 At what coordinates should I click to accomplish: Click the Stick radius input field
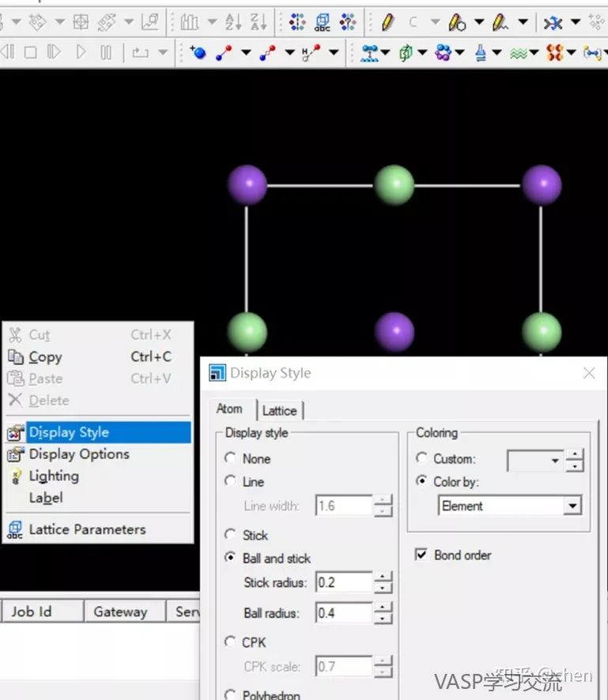(344, 582)
